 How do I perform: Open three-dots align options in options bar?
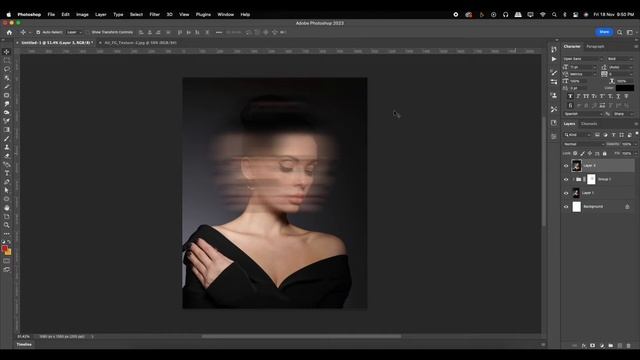[x=219, y=32]
